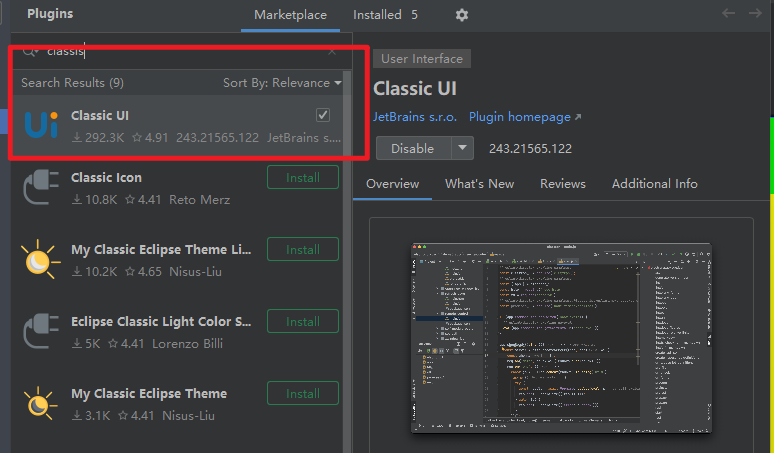Click the Classic UI screenshot preview
774x453 pixels.
[561, 338]
